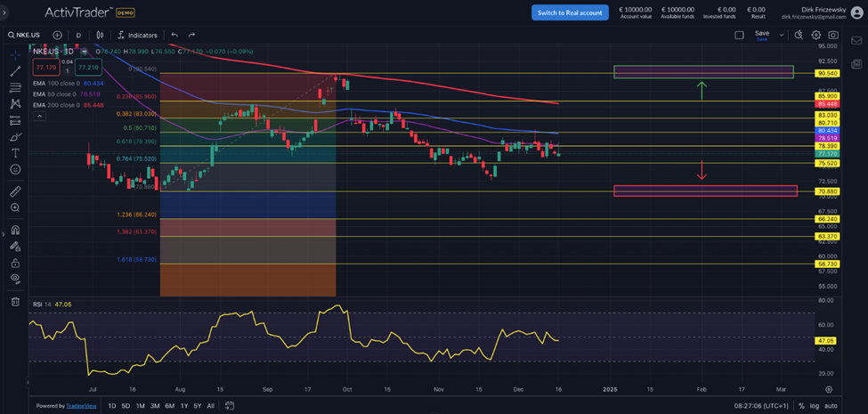Toggle lock all drawings icon
The image size is (868, 414).
click(x=15, y=263)
